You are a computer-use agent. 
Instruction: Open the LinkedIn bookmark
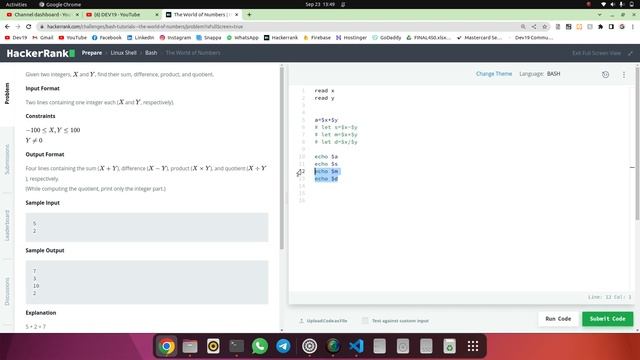(140, 38)
